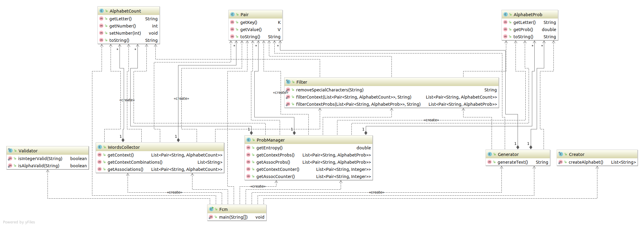Click the method icon of isIntegerValid(String)
This screenshot has height=227, width=644.
(x=10, y=158)
